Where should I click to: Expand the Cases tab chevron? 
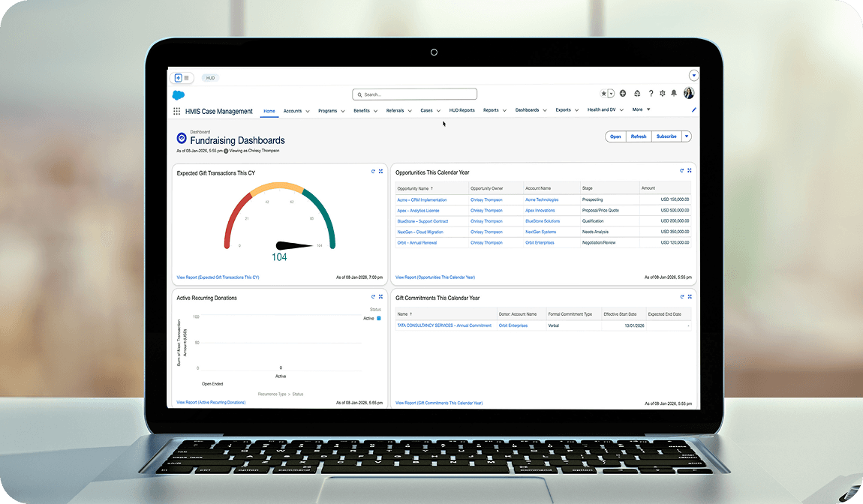438,110
